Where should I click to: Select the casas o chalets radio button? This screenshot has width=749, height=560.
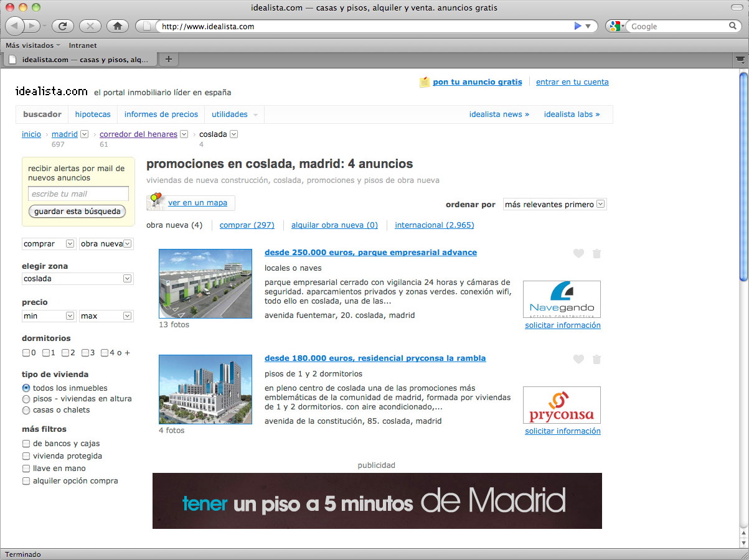point(26,410)
